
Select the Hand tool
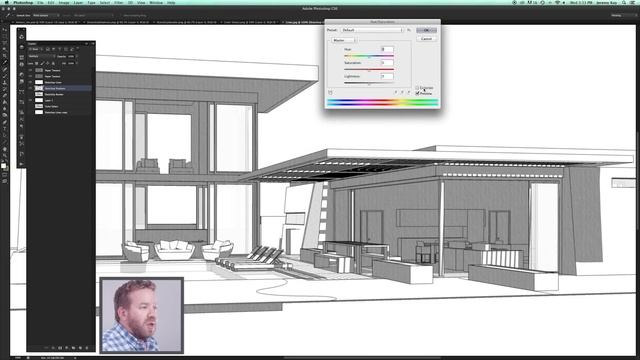(x=5, y=149)
